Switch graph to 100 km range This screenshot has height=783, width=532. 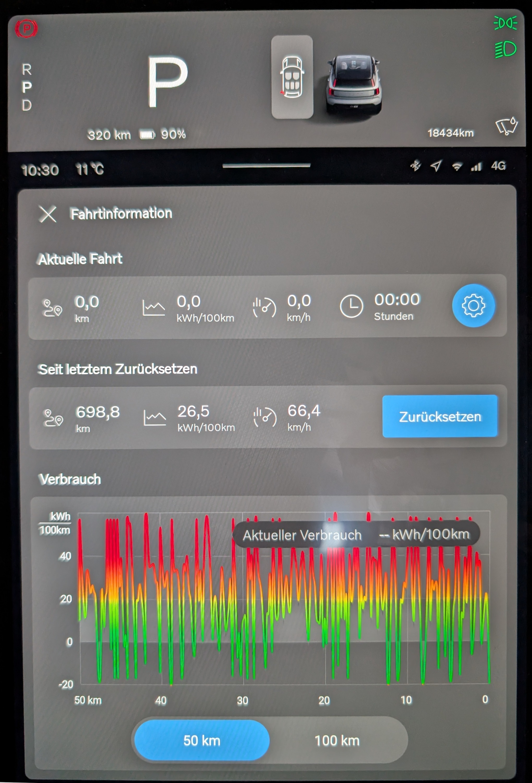coord(337,740)
